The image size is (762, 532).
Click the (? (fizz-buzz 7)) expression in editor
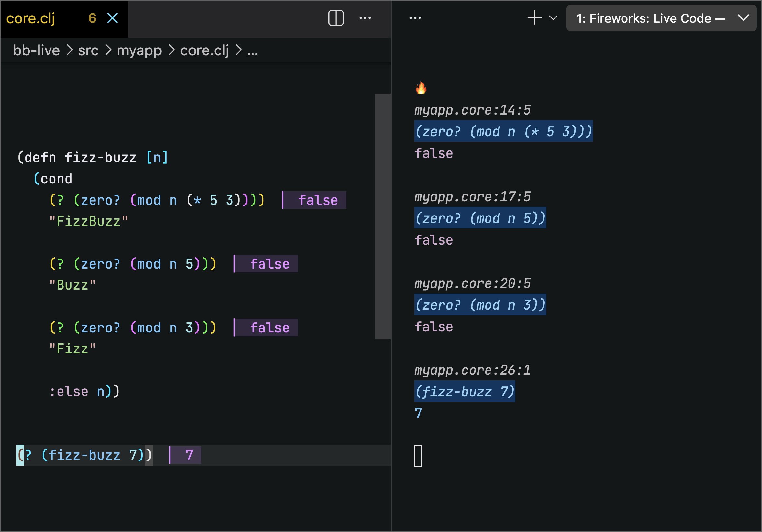[84, 455]
